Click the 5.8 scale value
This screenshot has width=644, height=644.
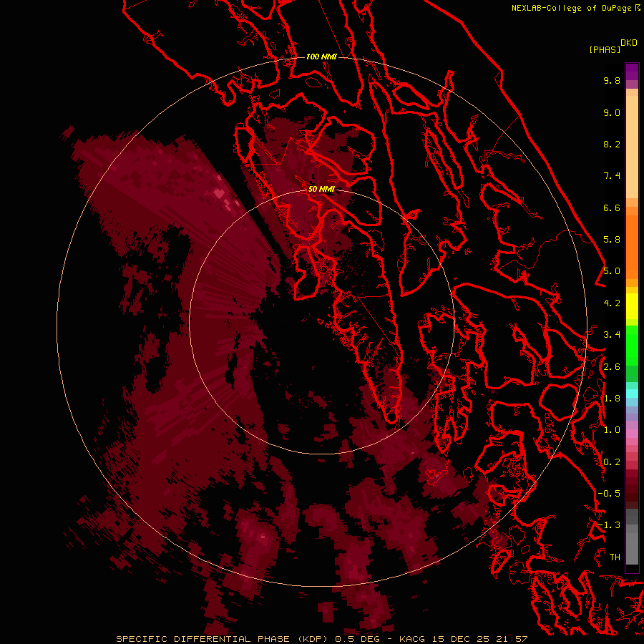[x=612, y=240]
